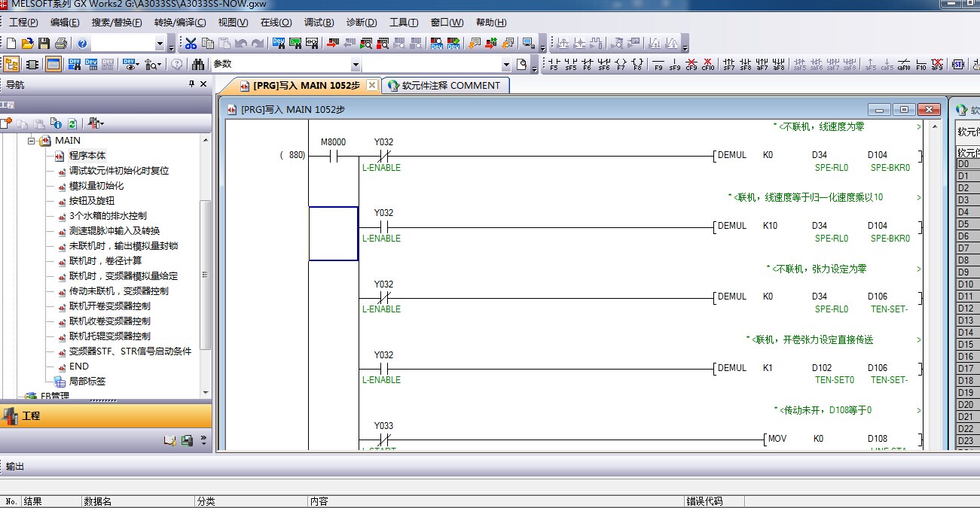
Task: Click the F10 line drawing tool
Action: (x=920, y=65)
